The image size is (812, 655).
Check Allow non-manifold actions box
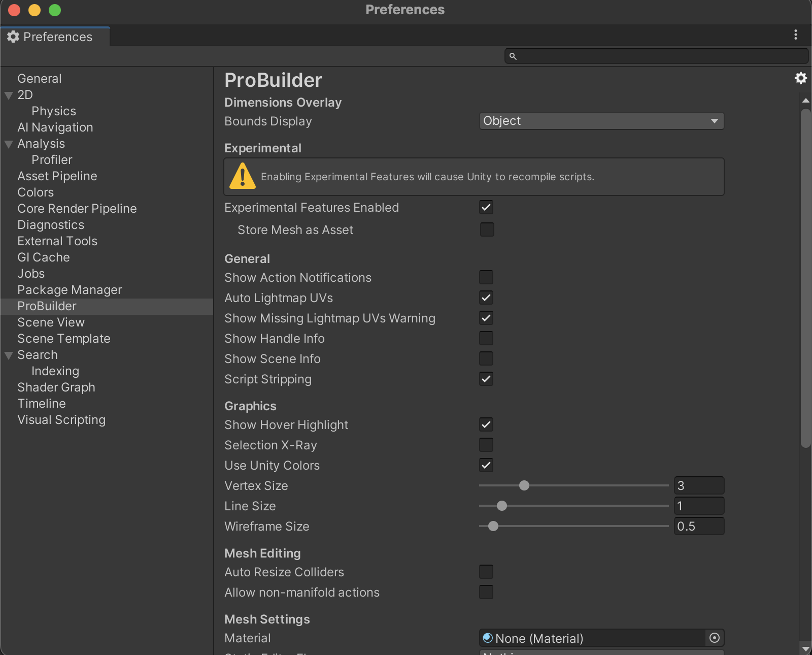click(486, 592)
